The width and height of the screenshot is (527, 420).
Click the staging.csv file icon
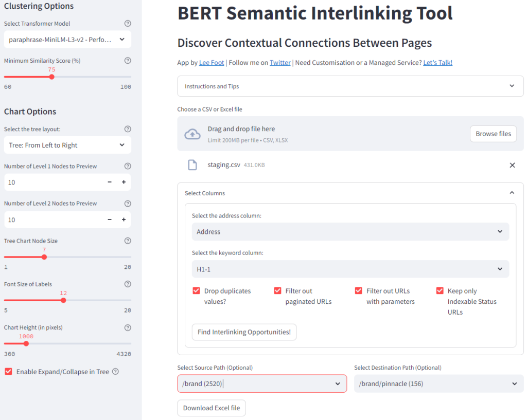(192, 165)
